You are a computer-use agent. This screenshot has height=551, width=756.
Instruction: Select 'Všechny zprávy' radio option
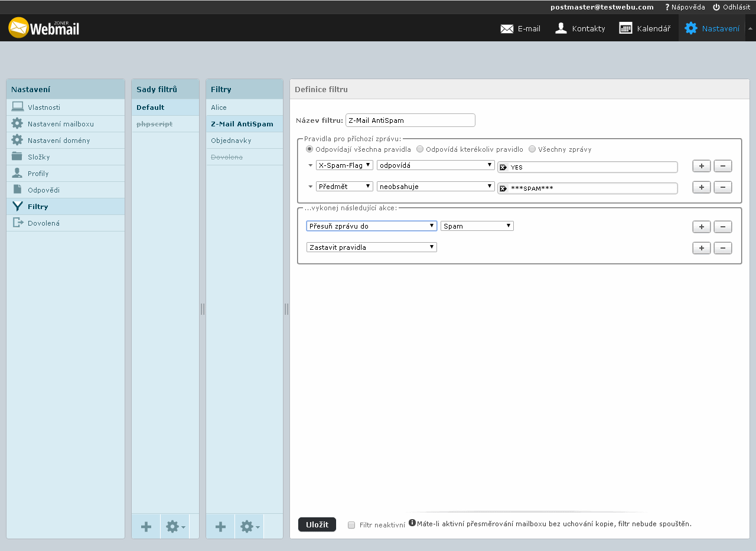point(532,149)
